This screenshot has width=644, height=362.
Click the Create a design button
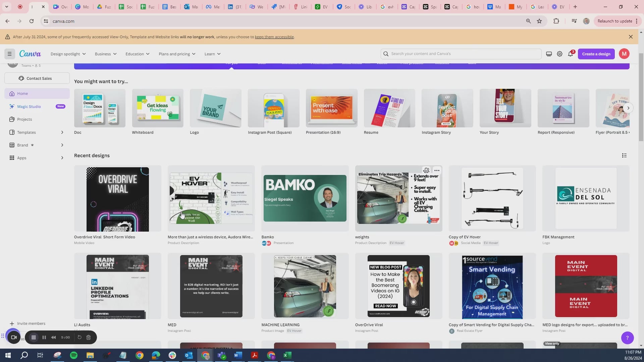coord(596,54)
